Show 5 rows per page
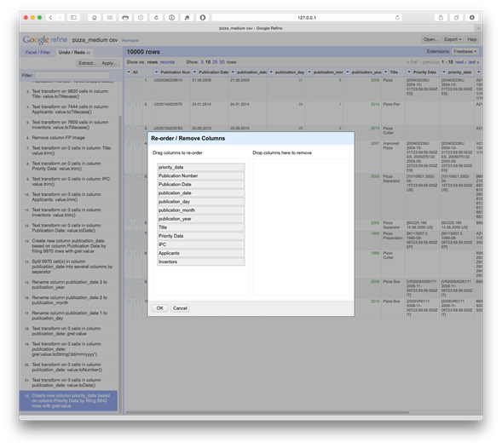Screen dimensions: 502x448 pyautogui.click(x=202, y=62)
